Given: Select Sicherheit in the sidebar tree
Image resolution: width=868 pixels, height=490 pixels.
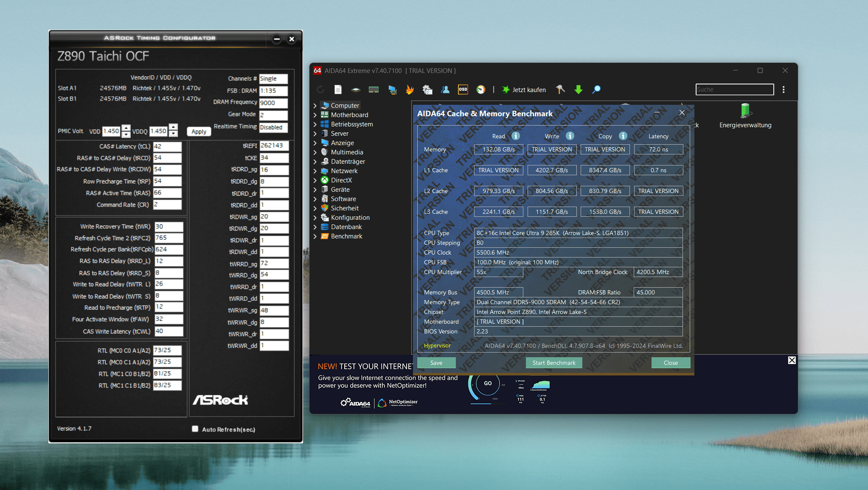Looking at the screenshot, I should pos(345,208).
